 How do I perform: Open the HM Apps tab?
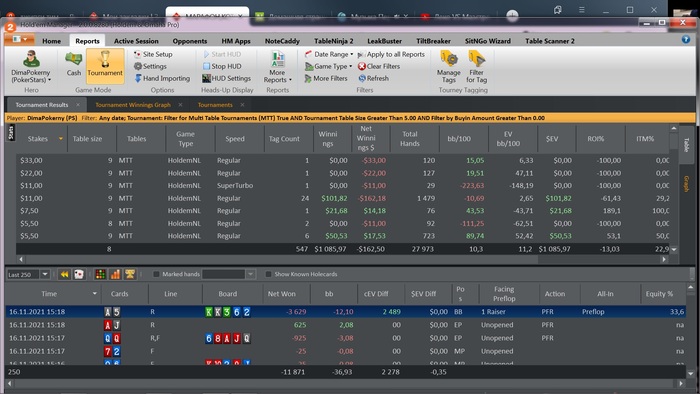(x=236, y=41)
